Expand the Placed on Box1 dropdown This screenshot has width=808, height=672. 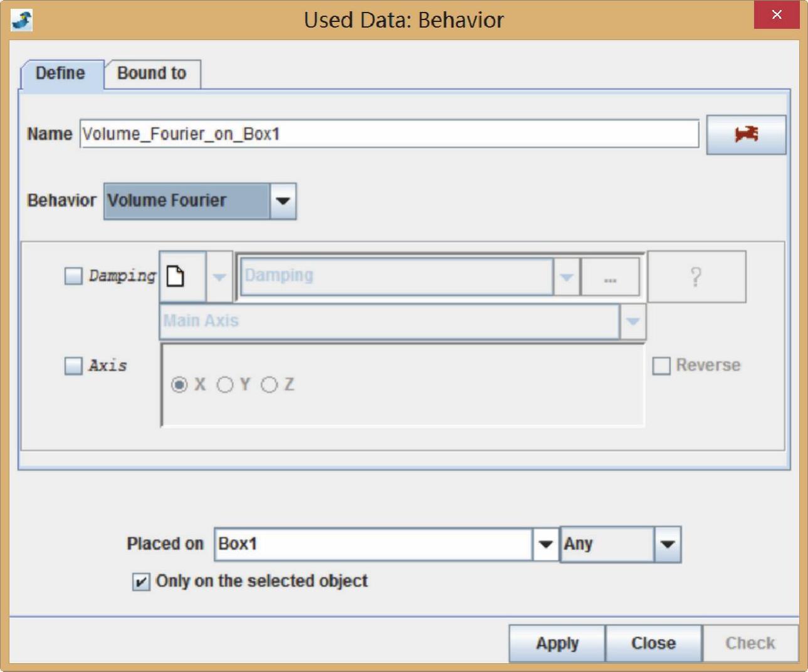pyautogui.click(x=545, y=544)
